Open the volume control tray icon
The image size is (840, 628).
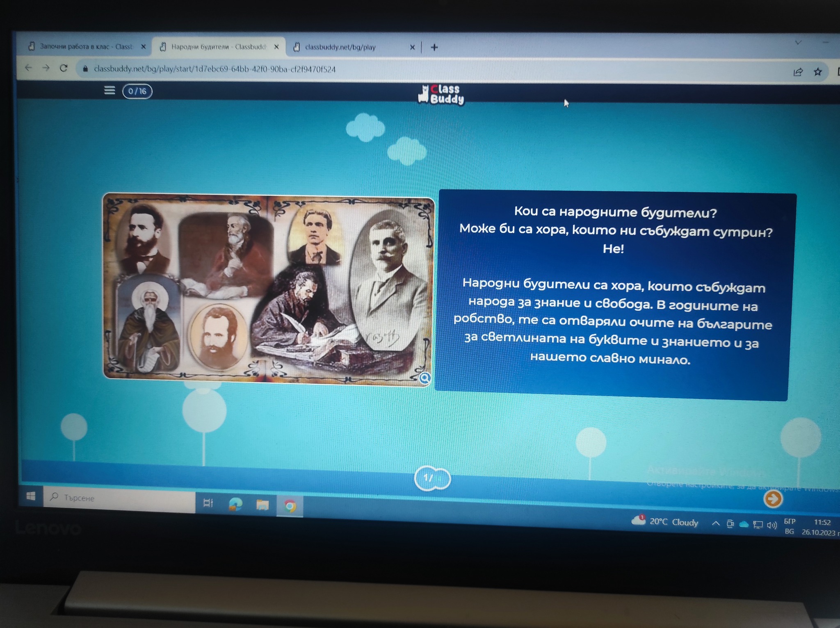pyautogui.click(x=772, y=525)
